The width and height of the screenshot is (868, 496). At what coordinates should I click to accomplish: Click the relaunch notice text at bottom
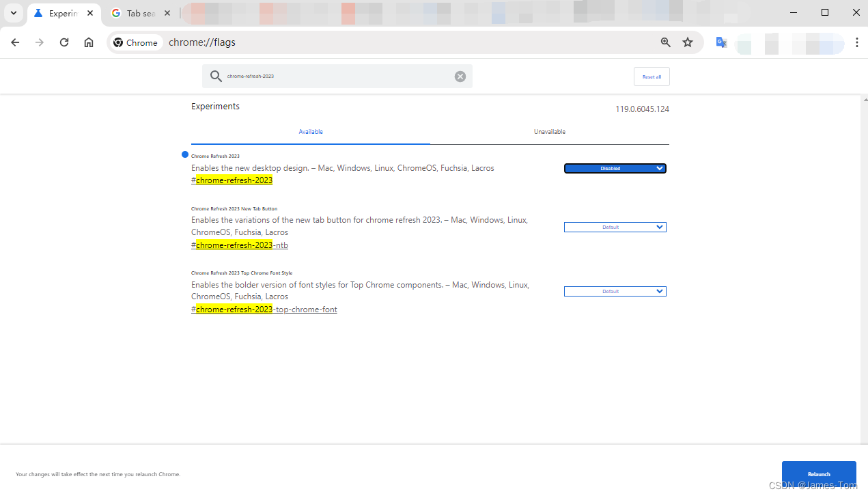[98, 474]
